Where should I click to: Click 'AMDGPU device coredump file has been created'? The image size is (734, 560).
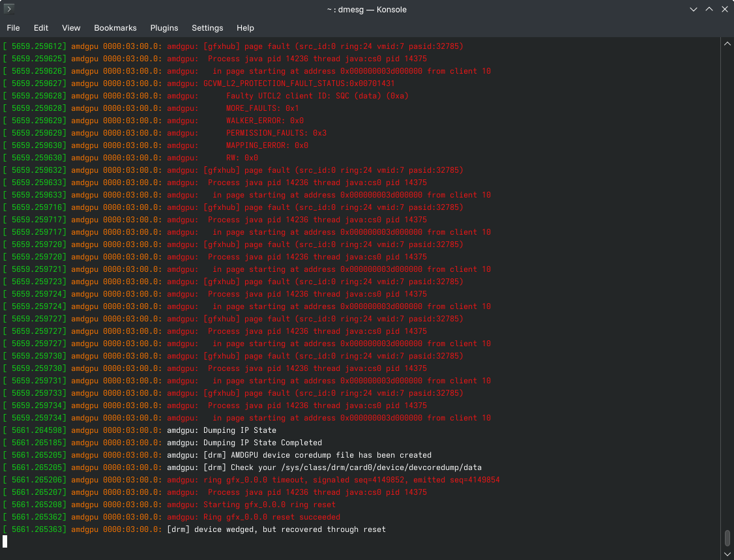(x=331, y=455)
